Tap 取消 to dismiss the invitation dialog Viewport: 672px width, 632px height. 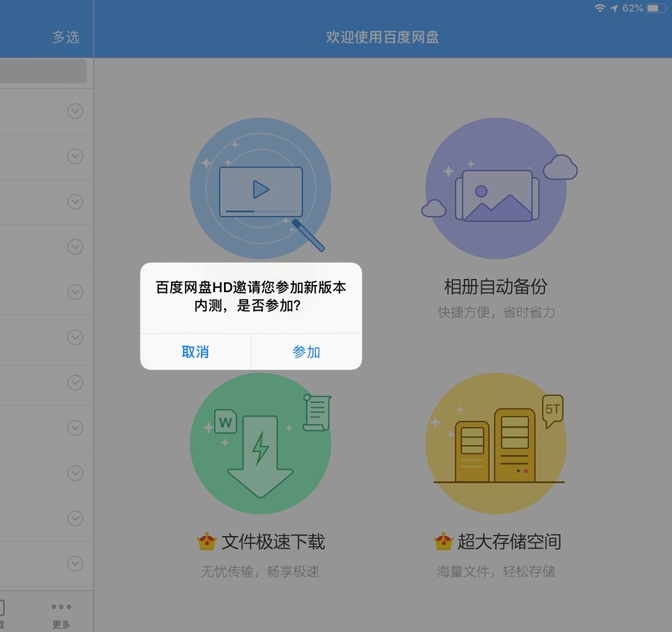click(195, 352)
